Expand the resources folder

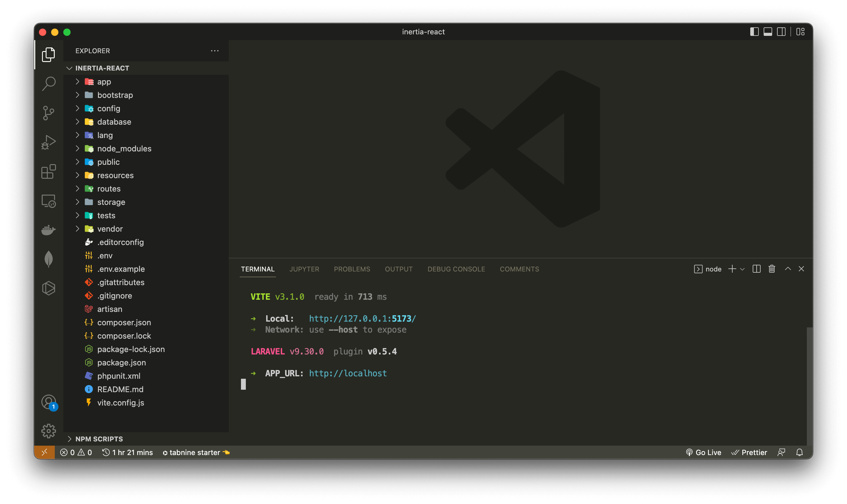click(115, 175)
